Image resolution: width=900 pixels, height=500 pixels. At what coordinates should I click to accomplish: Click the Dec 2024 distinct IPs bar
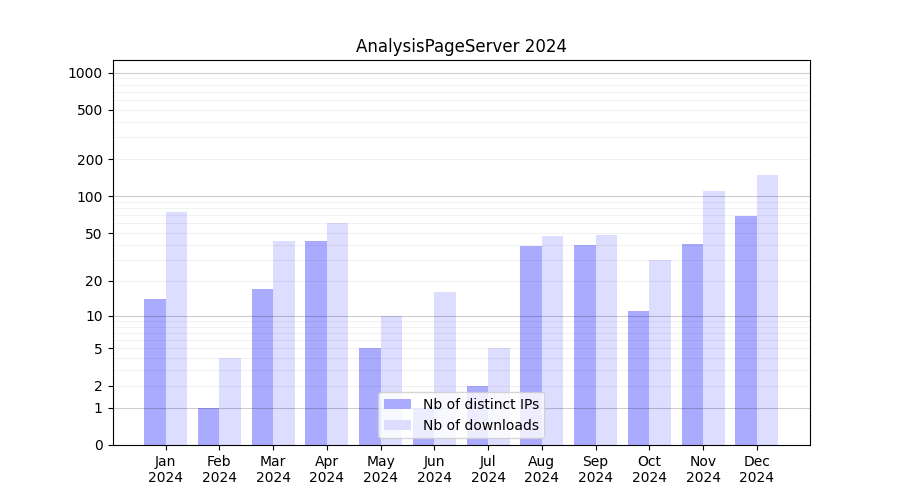point(746,330)
